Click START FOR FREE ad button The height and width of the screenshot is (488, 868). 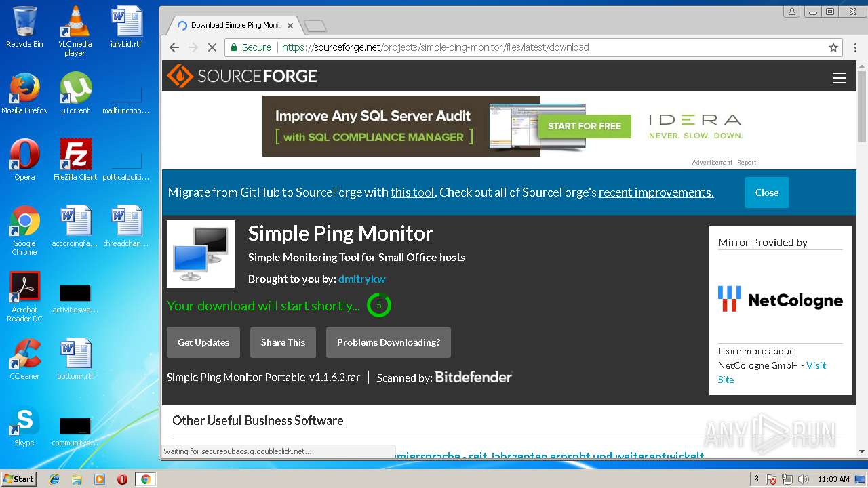[585, 126]
